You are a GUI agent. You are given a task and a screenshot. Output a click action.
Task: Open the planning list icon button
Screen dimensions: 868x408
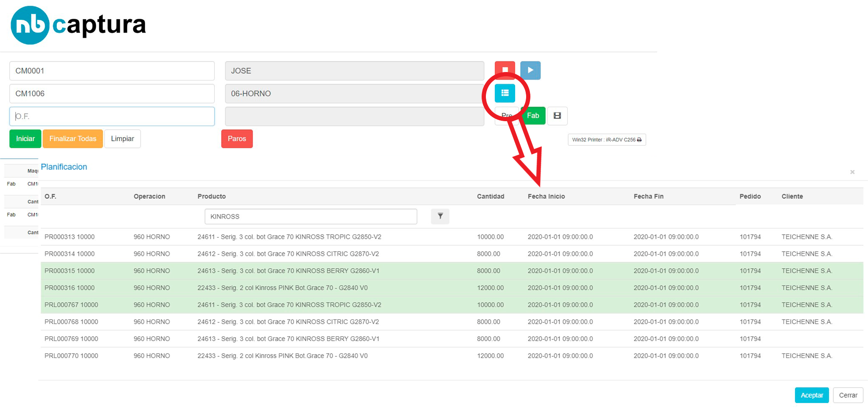click(x=505, y=93)
